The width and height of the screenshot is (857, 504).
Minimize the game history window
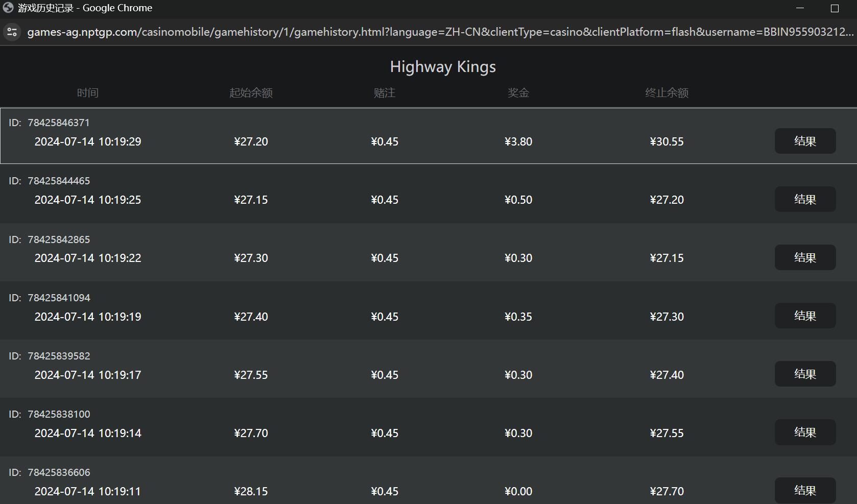coord(800,8)
